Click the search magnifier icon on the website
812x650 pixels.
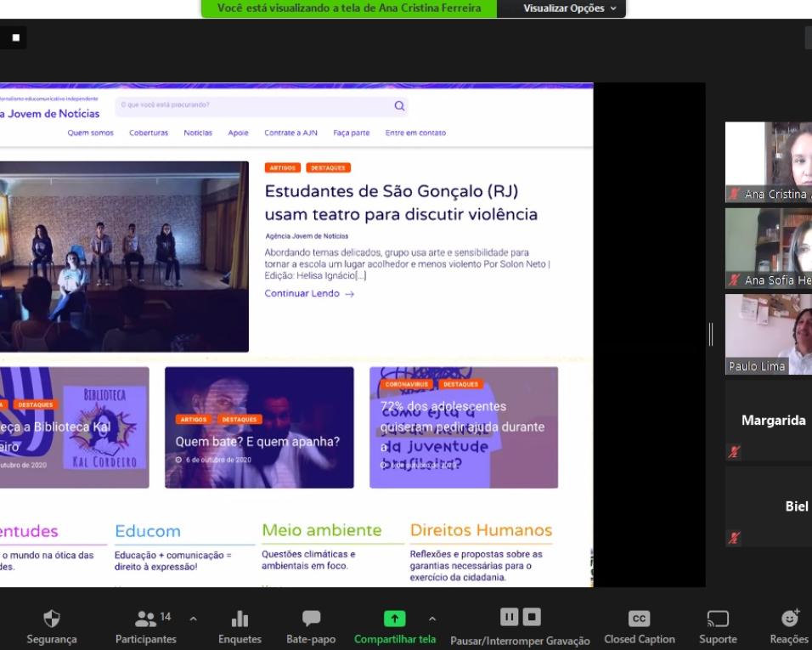pos(399,105)
